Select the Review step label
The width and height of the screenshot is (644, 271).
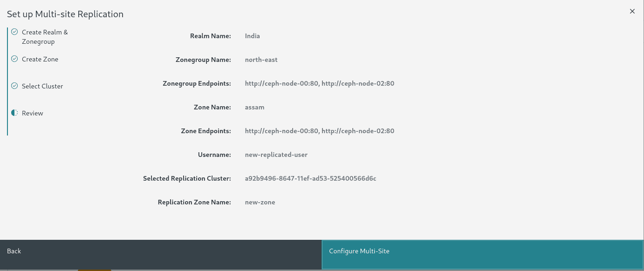(x=33, y=113)
